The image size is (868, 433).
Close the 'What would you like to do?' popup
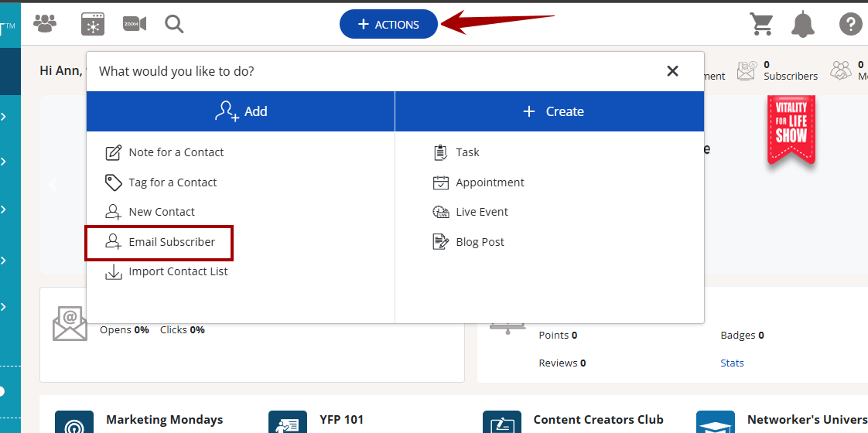(672, 71)
